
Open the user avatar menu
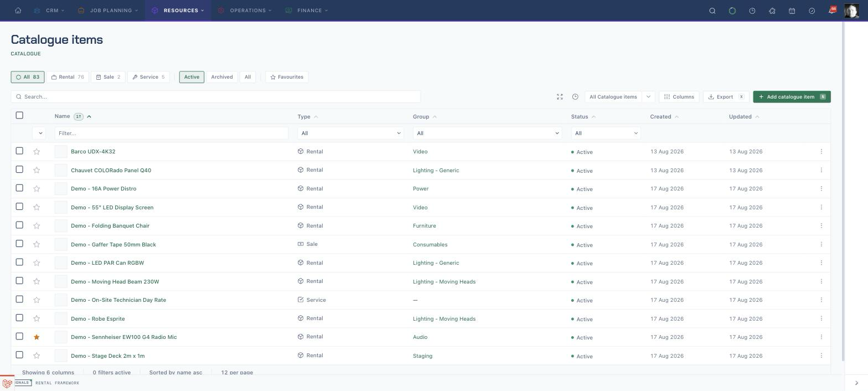851,11
